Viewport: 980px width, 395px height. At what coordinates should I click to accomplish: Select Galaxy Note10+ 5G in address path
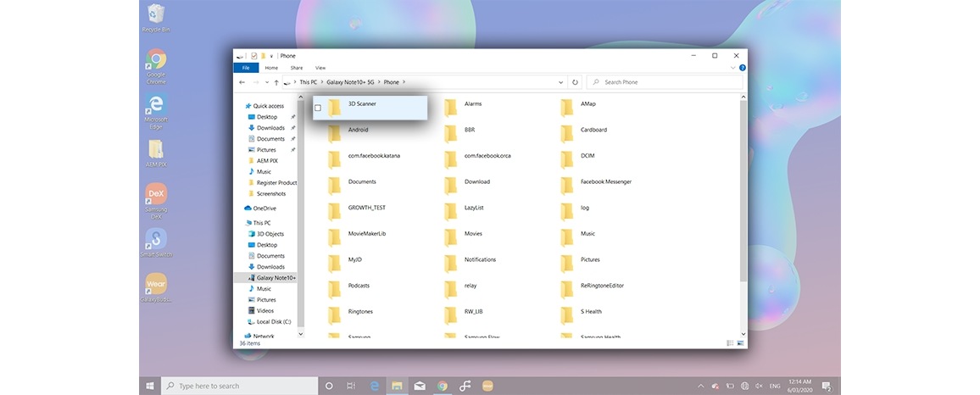click(x=351, y=82)
